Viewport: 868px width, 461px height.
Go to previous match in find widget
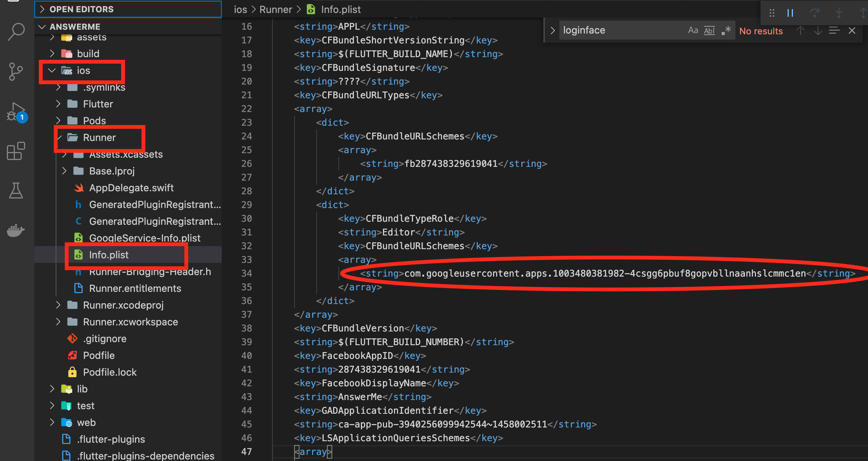[801, 30]
